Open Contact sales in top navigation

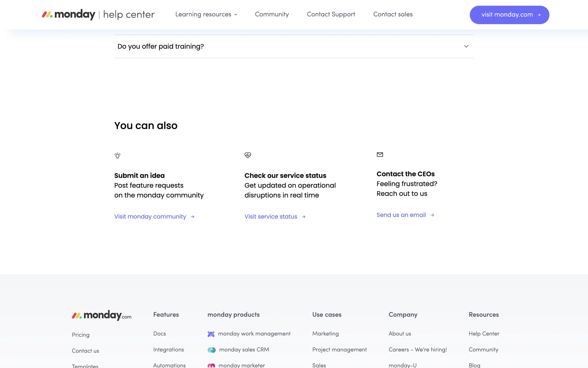click(x=393, y=14)
